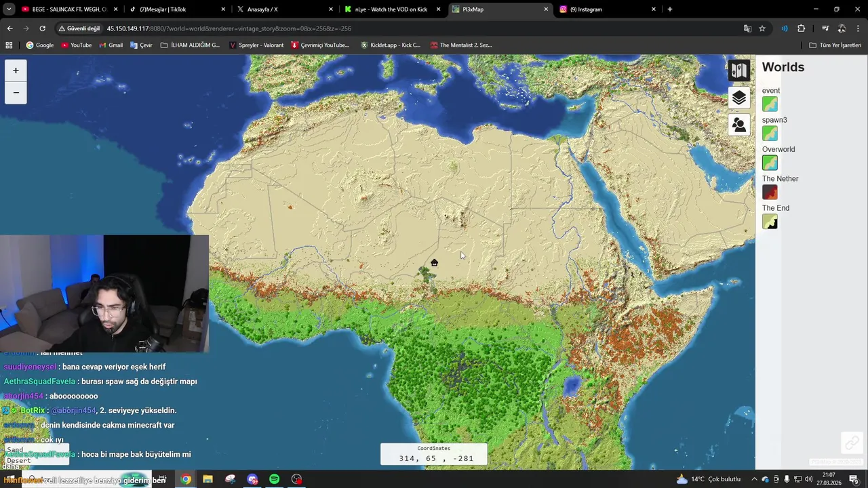
Task: Show hidden system tray icons chevron
Action: pos(754,479)
